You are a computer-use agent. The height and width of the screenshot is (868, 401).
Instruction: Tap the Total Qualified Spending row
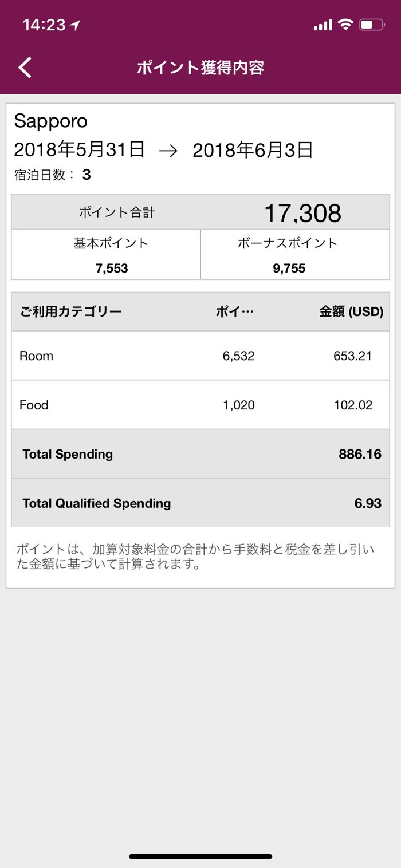point(200,504)
